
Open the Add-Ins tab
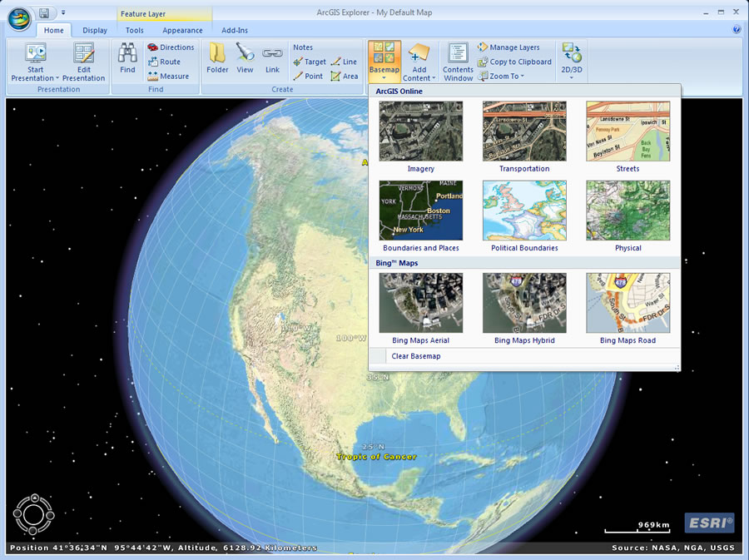[x=235, y=30]
